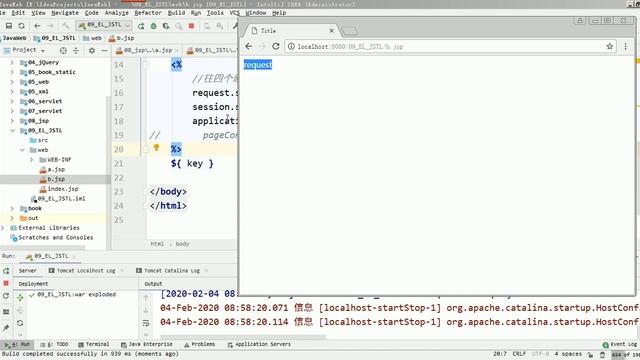Viewport: 640px width, 360px height.
Task: Open the Build menu
Action: [176, 13]
